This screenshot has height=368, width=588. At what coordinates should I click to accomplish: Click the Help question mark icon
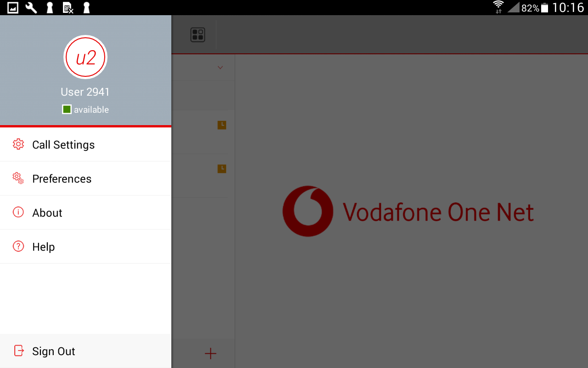[x=18, y=246]
